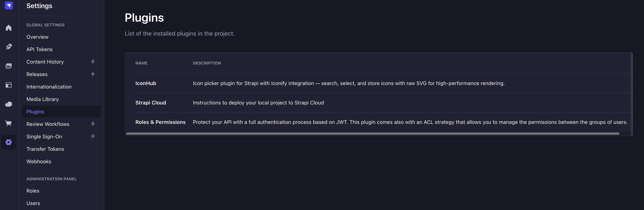
Task: Open Review Workflows settings
Action: coord(48,124)
